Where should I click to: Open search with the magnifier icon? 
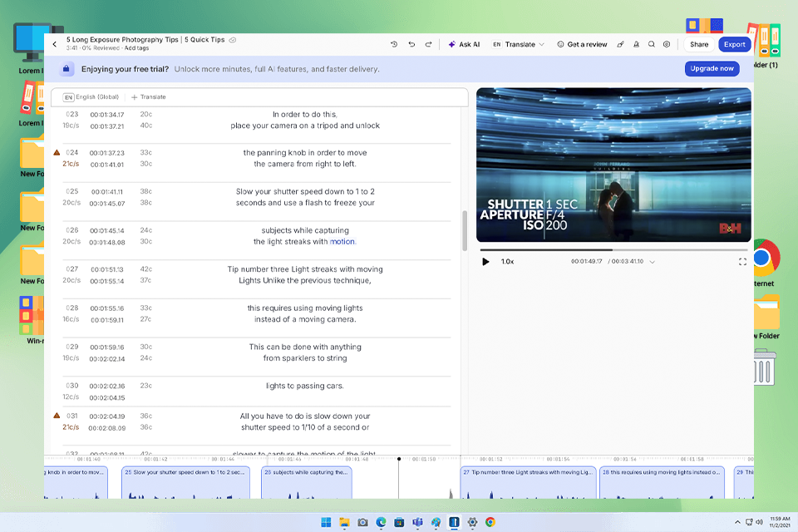coord(652,45)
